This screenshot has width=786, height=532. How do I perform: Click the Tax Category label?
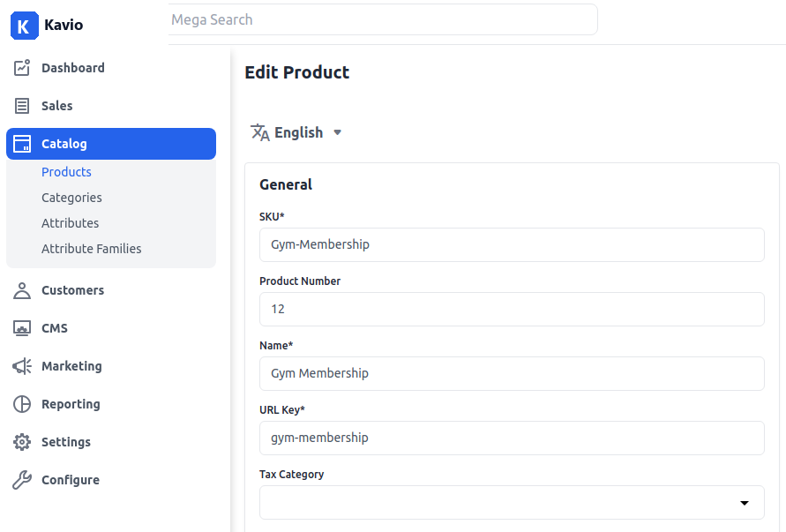click(x=292, y=475)
